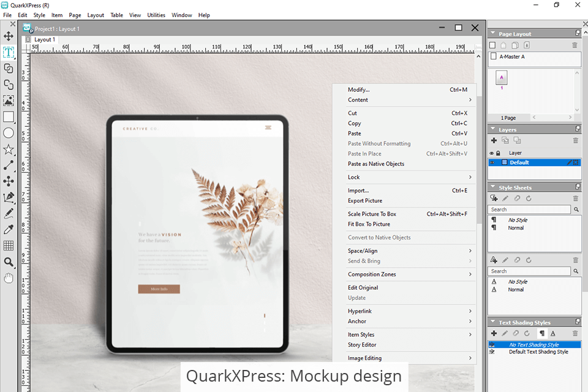
Task: Click the blank single page icon
Action: point(492,45)
